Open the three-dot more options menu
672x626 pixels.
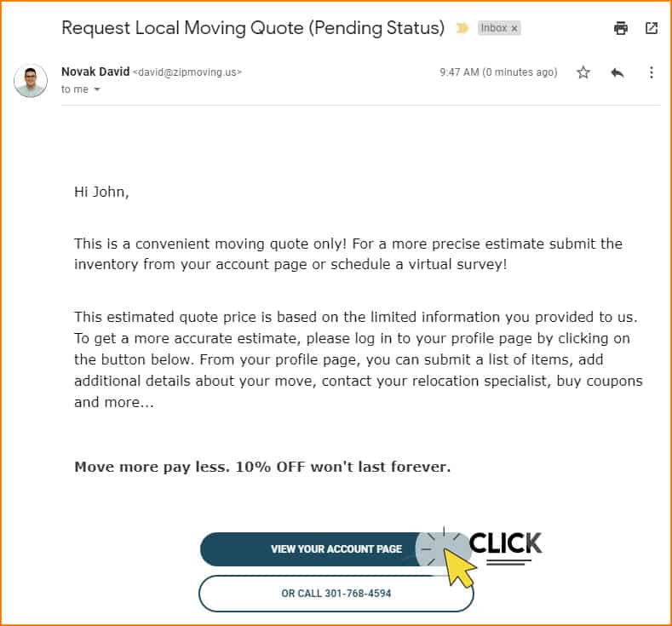[651, 72]
